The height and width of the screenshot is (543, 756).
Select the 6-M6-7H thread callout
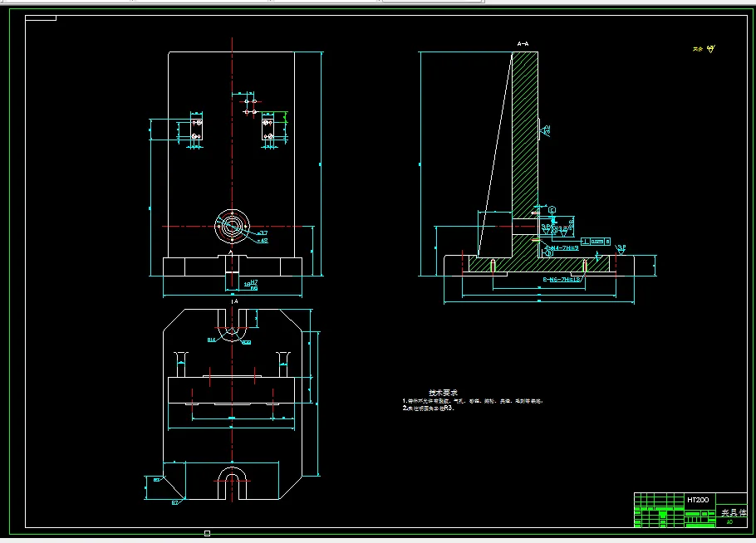pyautogui.click(x=562, y=280)
